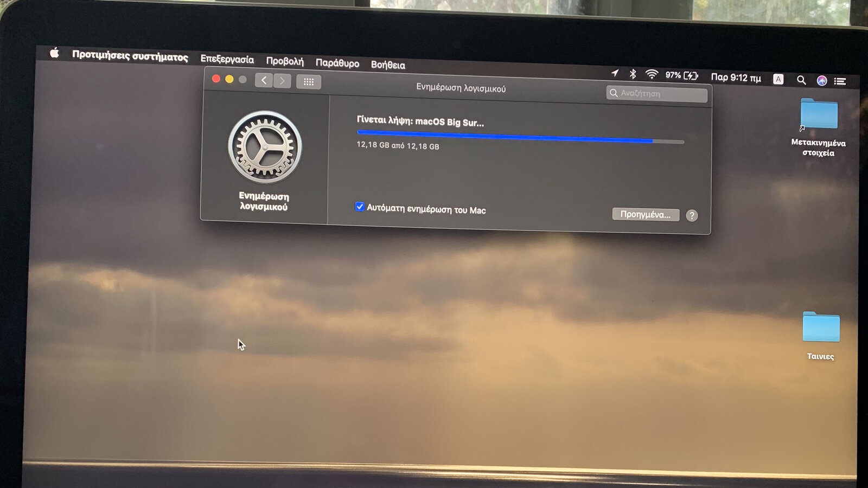Go forward with the right chevron button

tap(282, 81)
